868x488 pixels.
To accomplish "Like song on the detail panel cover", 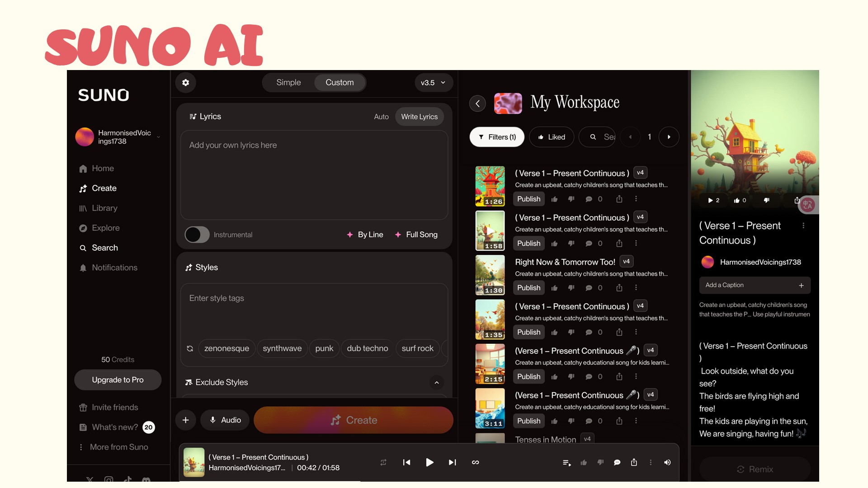I will point(740,200).
